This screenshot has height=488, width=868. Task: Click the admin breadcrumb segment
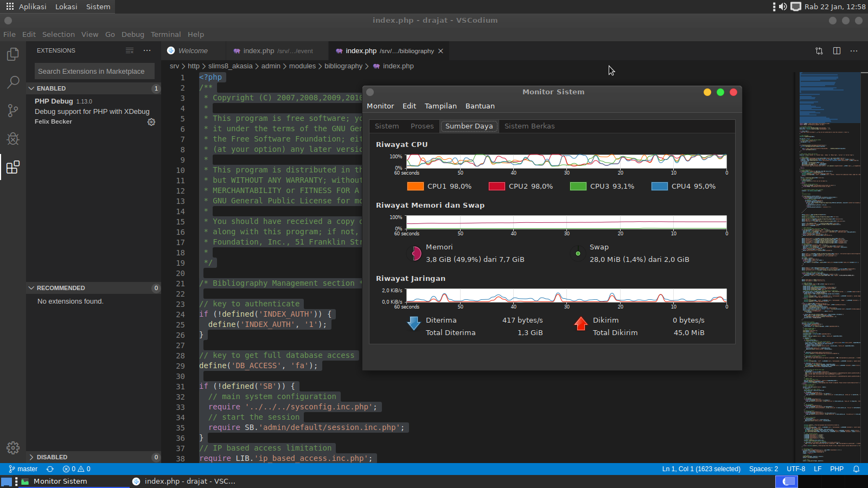[x=271, y=66]
